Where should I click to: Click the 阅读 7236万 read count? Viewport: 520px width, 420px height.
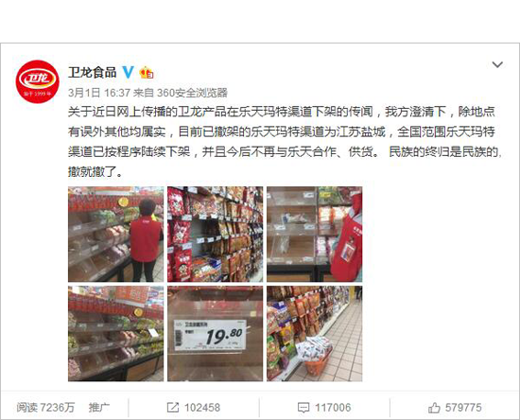pos(45,408)
